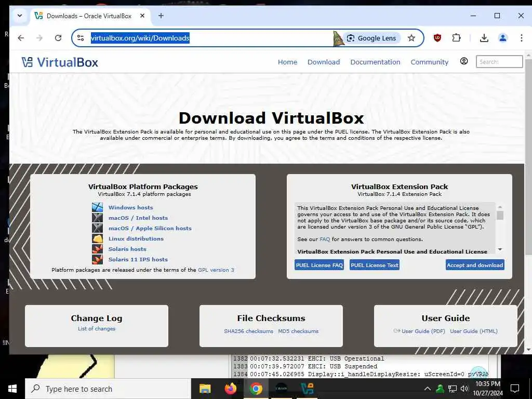
Task: Open the Chrome profile avatar
Action: point(503,38)
